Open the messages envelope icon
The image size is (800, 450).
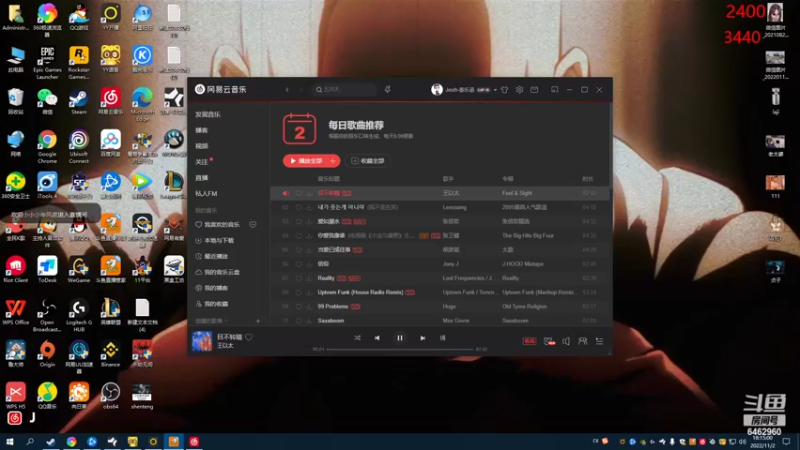pyautogui.click(x=534, y=90)
